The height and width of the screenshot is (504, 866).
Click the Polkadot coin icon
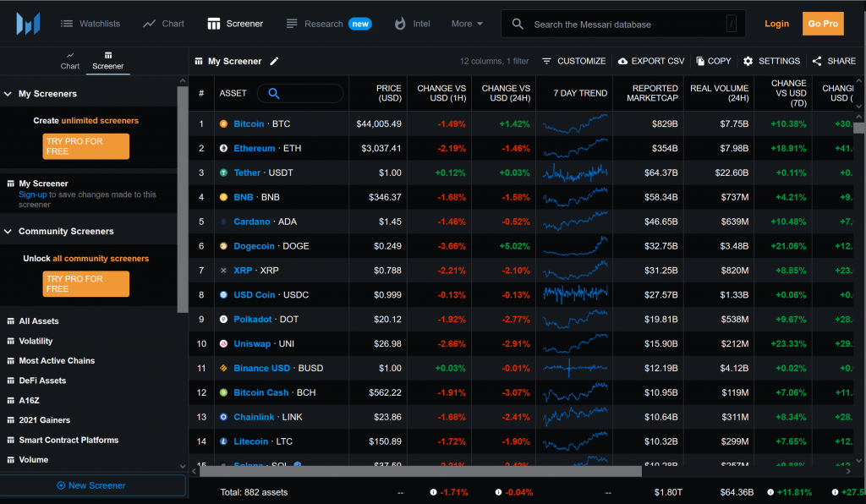223,319
